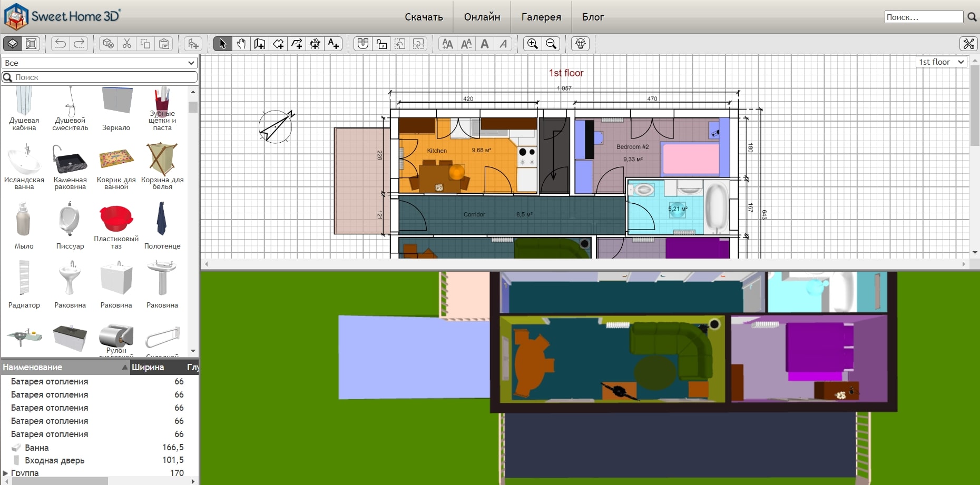Select the Ванна row in furniture list
Image resolution: width=980 pixels, height=485 pixels.
(100, 447)
